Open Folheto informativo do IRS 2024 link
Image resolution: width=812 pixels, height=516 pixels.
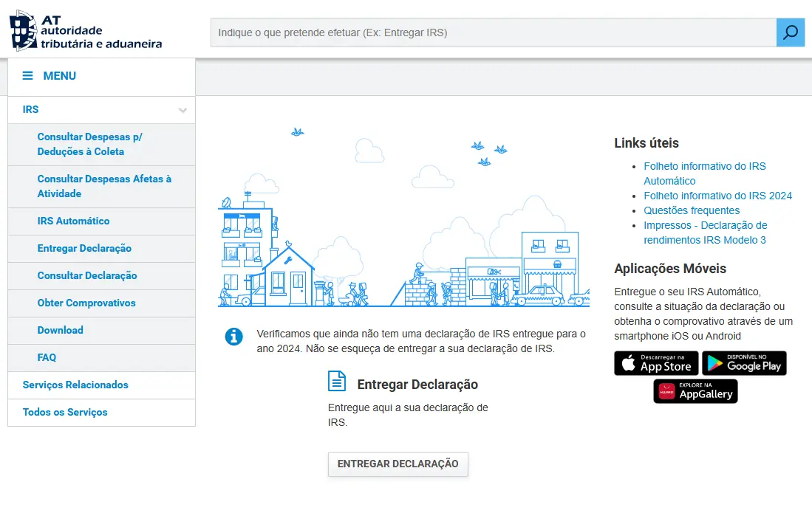[x=717, y=196]
